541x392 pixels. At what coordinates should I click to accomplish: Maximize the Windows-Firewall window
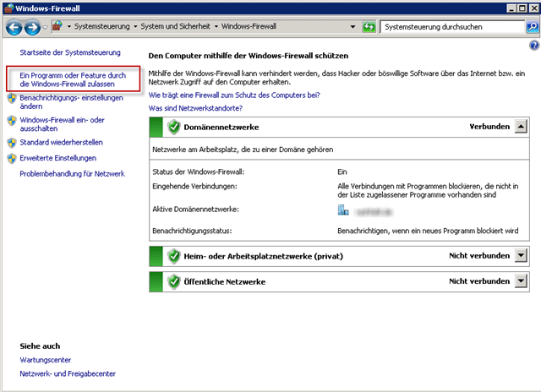(x=522, y=8)
